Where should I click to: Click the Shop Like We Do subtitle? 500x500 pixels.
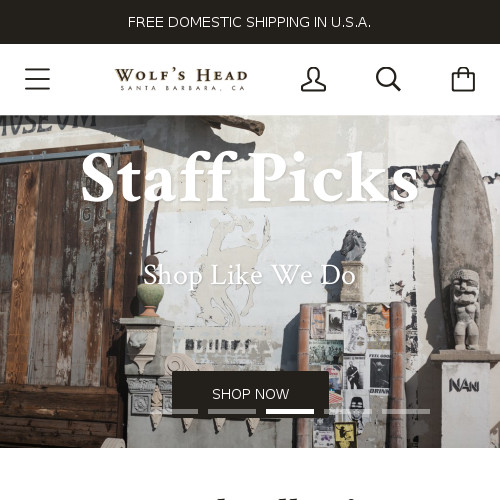tap(249, 275)
